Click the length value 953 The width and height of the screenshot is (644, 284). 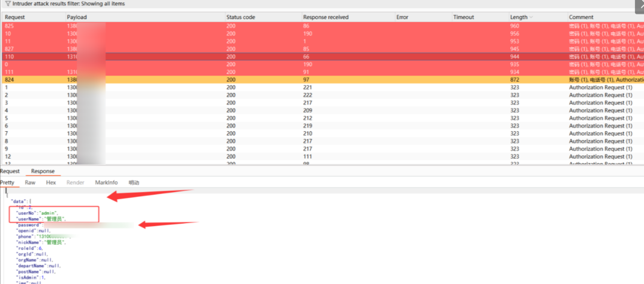(x=515, y=41)
